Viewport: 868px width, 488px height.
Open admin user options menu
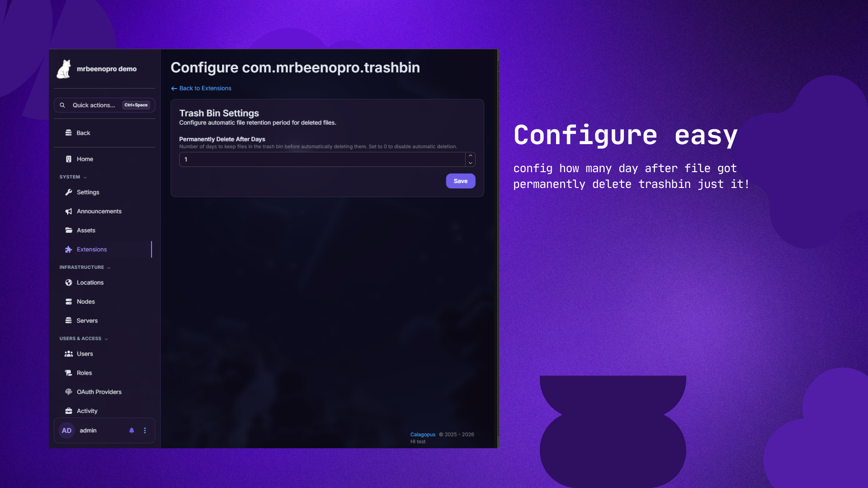tap(145, 431)
